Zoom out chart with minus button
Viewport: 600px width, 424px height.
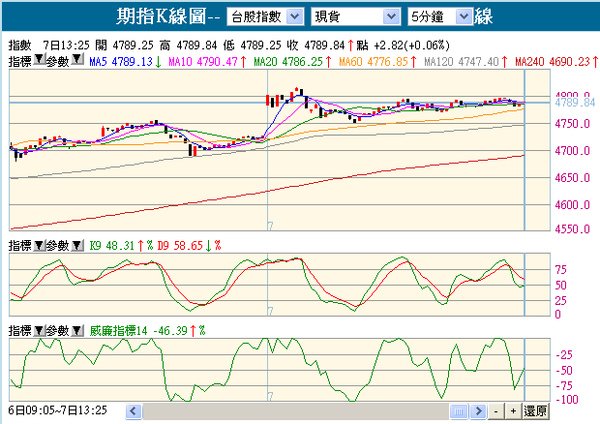point(496,412)
